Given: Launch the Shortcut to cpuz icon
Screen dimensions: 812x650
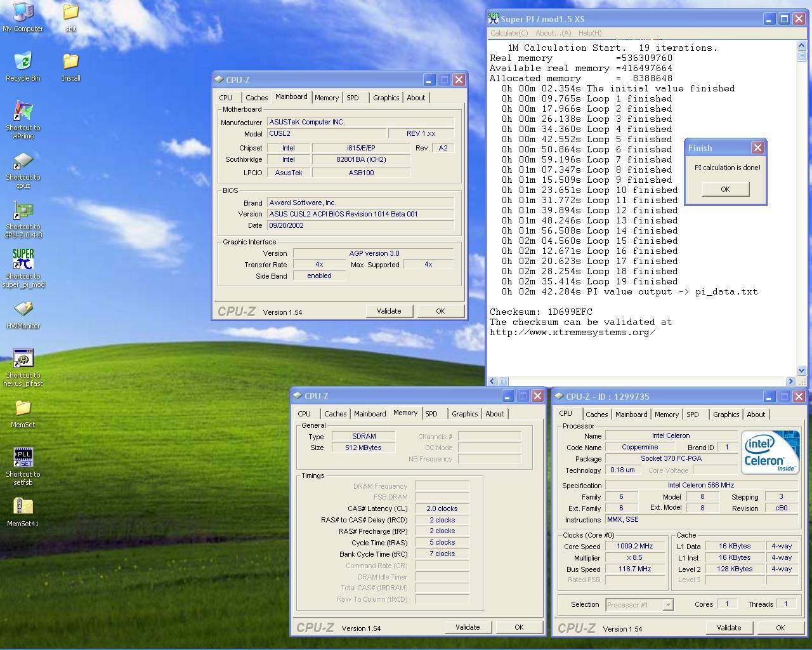Looking at the screenshot, I should (23, 160).
